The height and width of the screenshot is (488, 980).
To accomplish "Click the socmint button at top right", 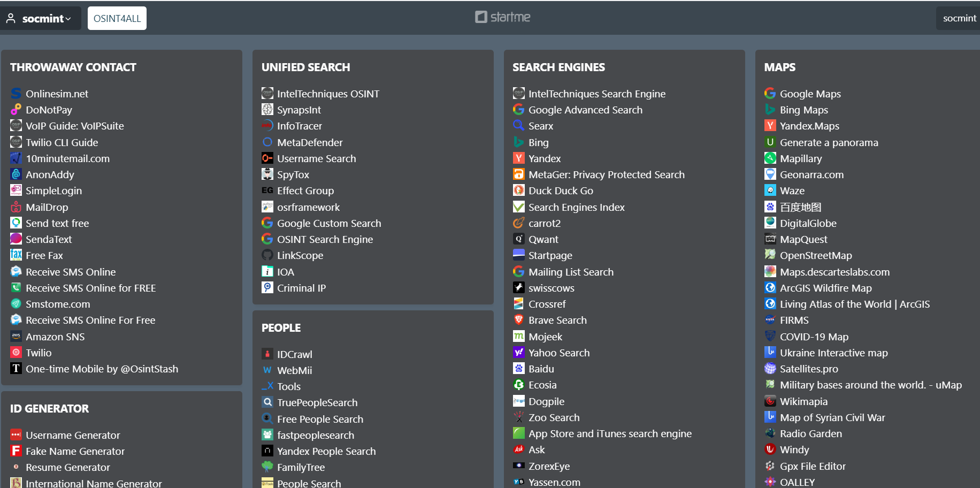I will [x=959, y=18].
